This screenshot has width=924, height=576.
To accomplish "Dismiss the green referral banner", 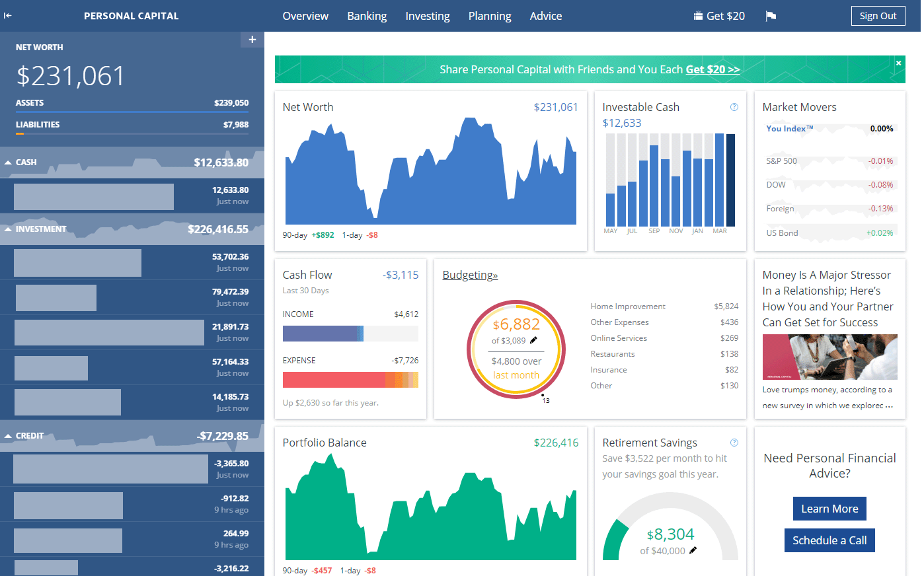I will (898, 62).
